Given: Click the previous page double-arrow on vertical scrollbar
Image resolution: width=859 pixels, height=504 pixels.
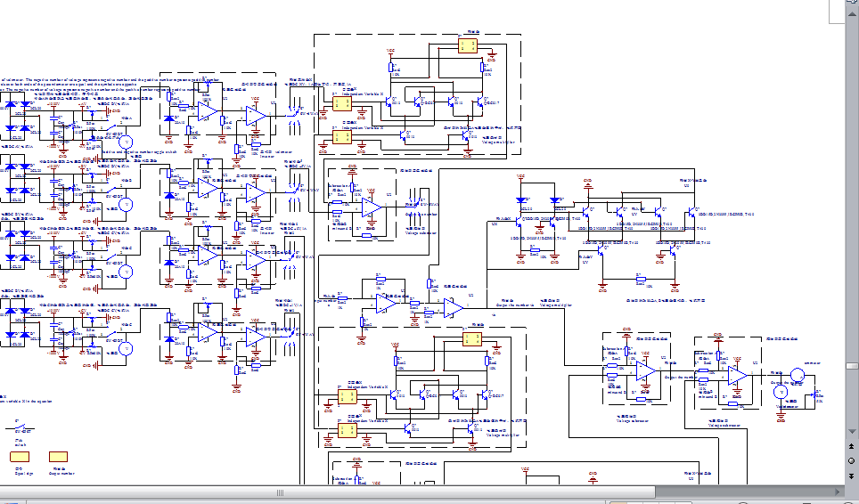Looking at the screenshot, I should tap(852, 447).
